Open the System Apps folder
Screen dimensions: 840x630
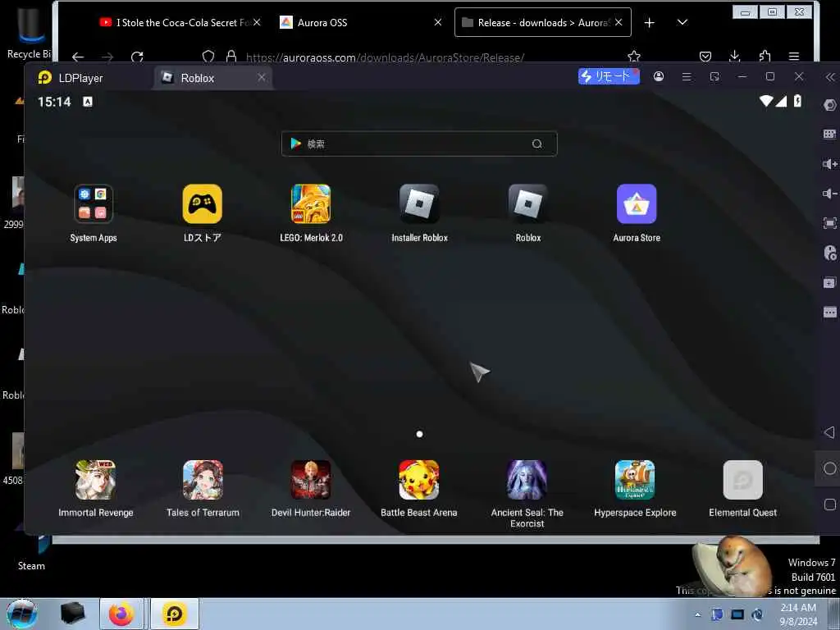coord(94,204)
